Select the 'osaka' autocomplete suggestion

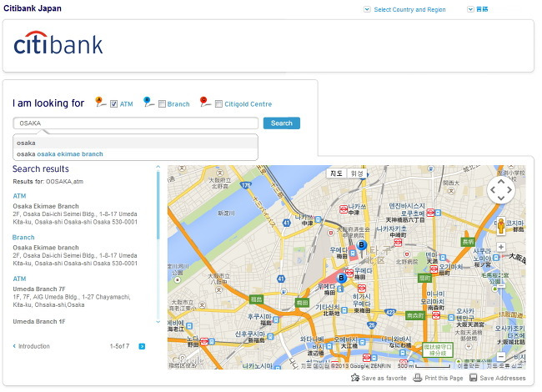135,143
